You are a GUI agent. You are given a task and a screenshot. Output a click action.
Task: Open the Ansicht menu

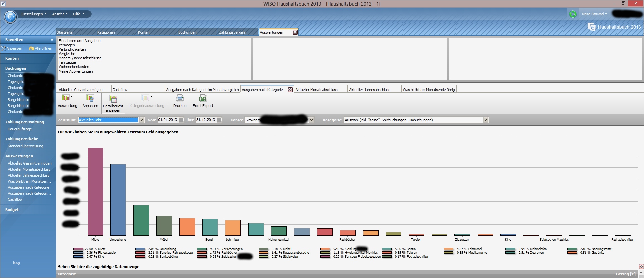click(x=60, y=14)
